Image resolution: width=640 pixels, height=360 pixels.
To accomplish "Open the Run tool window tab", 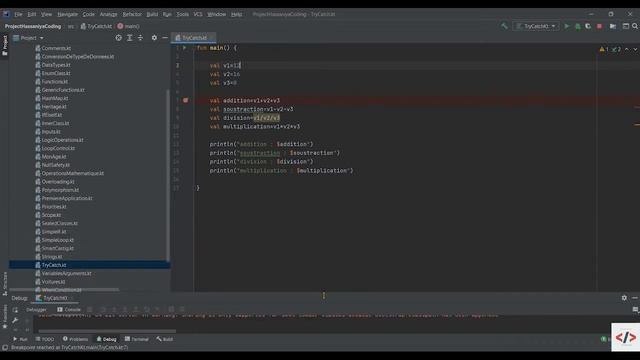I will point(20,339).
